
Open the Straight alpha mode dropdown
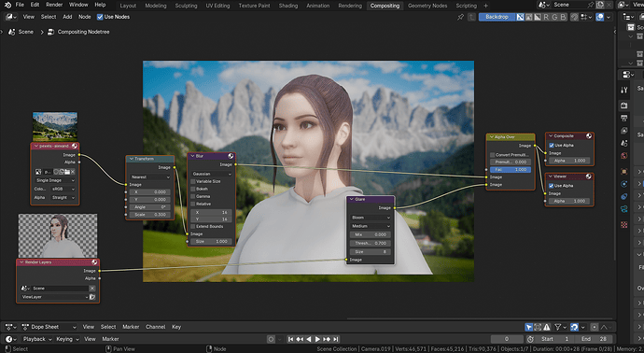click(x=63, y=198)
